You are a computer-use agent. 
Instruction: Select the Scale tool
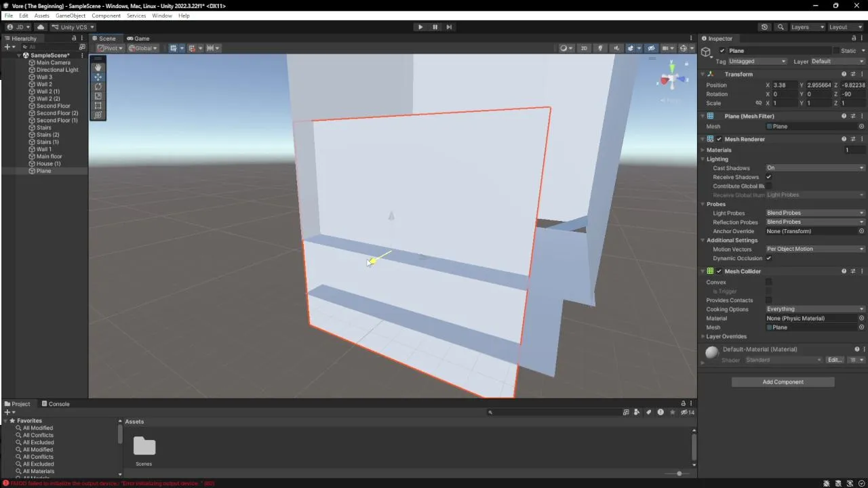click(x=98, y=96)
